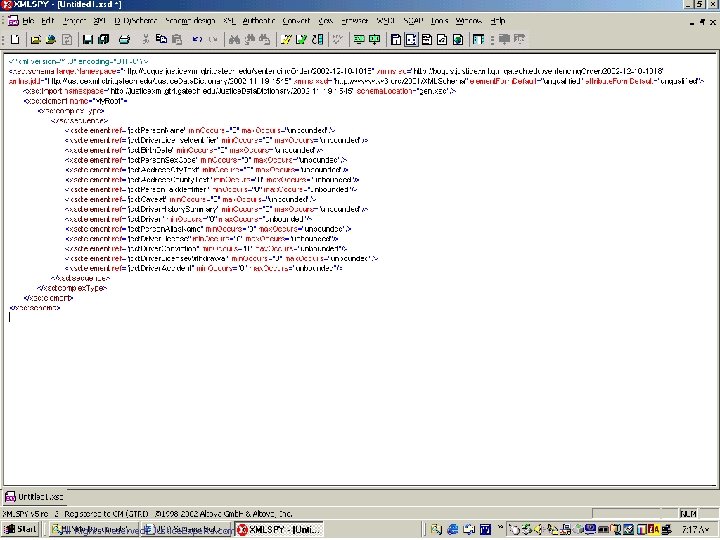Click the Copy icon

click(161, 39)
